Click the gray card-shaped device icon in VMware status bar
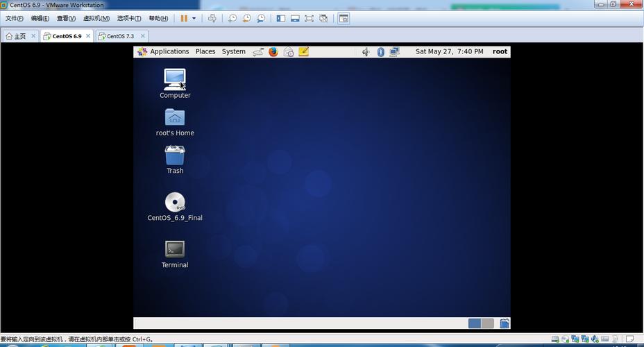The width and height of the screenshot is (644, 347). point(605,339)
